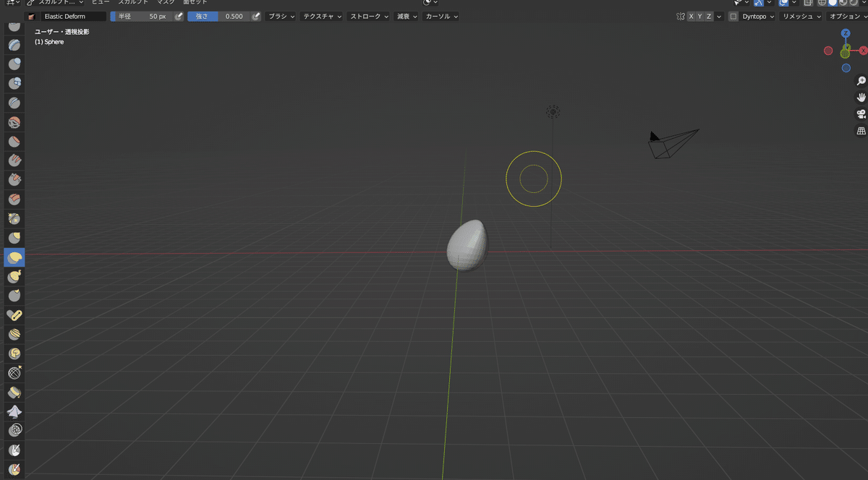Open the Dyntopo settings dropdown
This screenshot has width=868, height=480.
[758, 16]
